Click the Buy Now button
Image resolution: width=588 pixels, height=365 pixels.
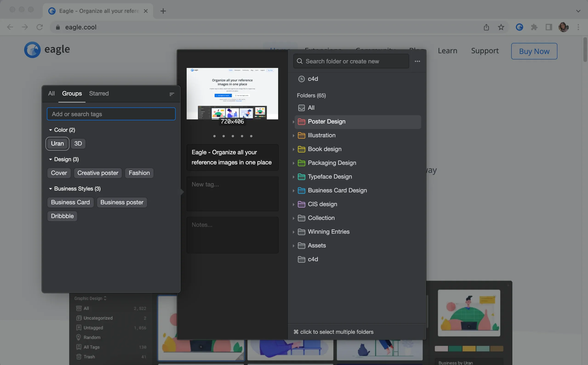(534, 51)
